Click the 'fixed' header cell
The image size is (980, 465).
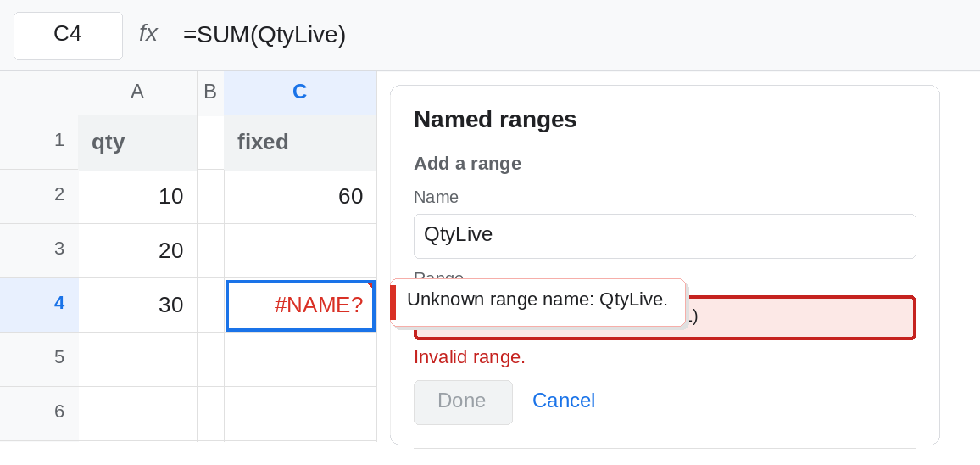300,142
